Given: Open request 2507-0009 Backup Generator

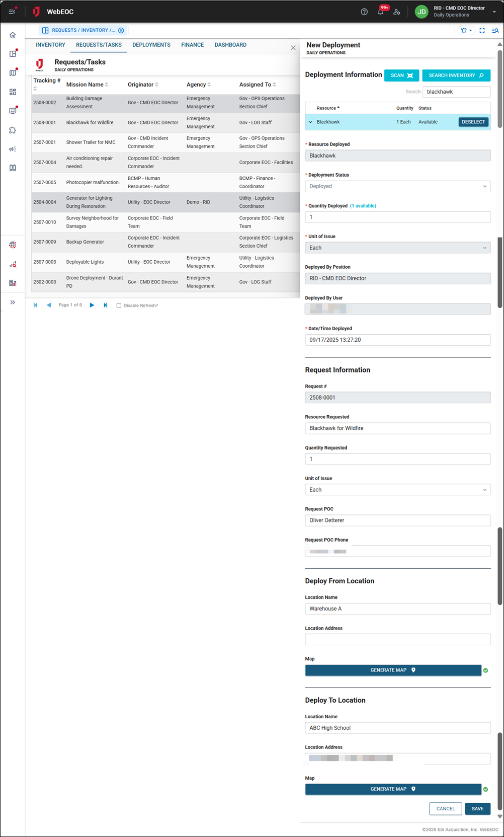Looking at the screenshot, I should [x=166, y=242].
